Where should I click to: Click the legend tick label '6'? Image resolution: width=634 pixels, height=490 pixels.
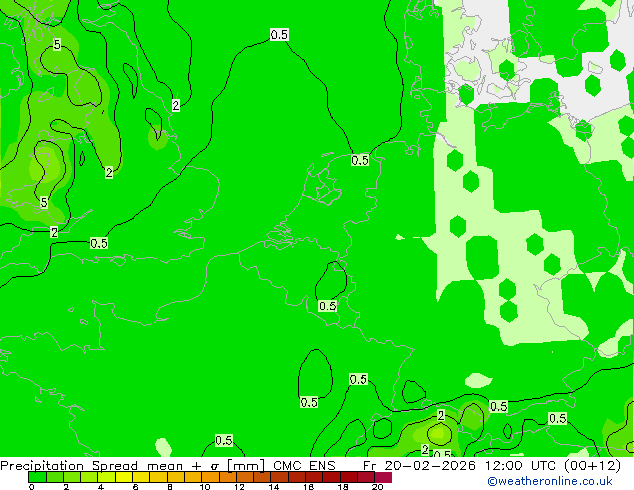[135, 487]
